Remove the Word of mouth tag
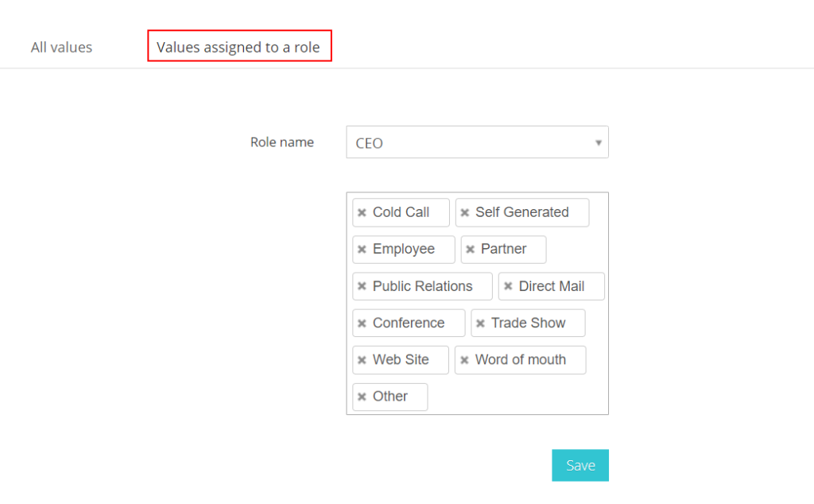 point(464,359)
